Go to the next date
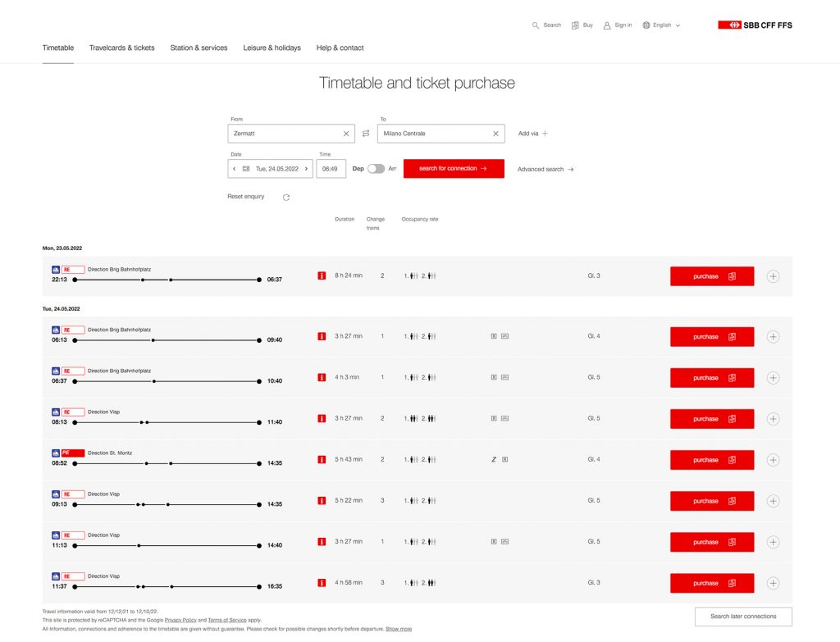The height and width of the screenshot is (642, 840). [307, 169]
